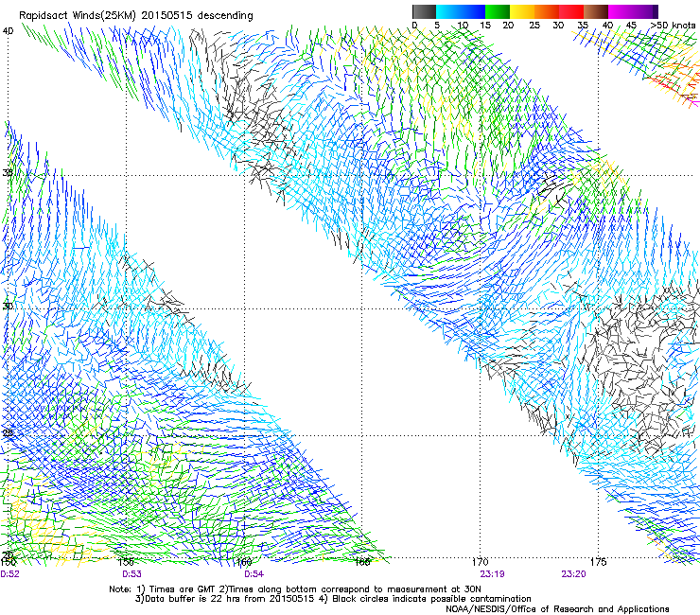
Task: Click the purple time stamp '0:52'
Action: pos(9,574)
